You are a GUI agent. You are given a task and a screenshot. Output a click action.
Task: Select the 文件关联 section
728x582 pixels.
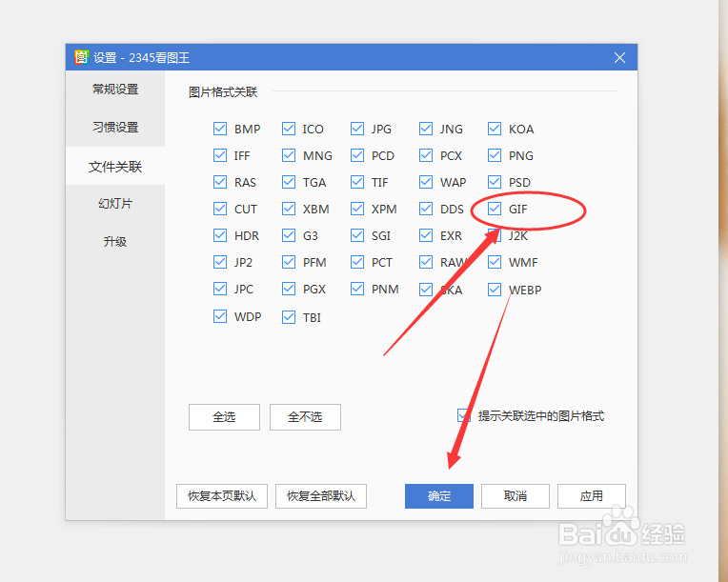[115, 166]
